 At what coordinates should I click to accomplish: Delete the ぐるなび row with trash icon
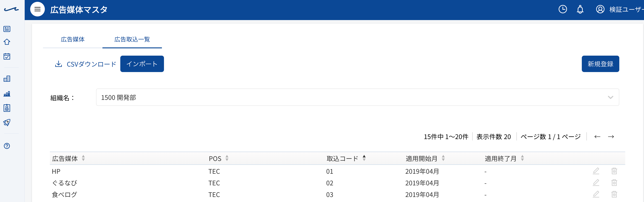click(614, 183)
